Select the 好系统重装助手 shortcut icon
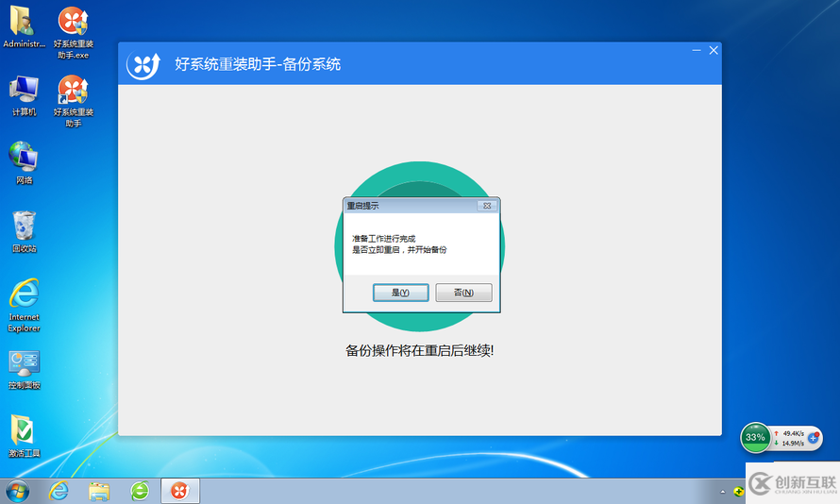The image size is (840, 504). (74, 101)
